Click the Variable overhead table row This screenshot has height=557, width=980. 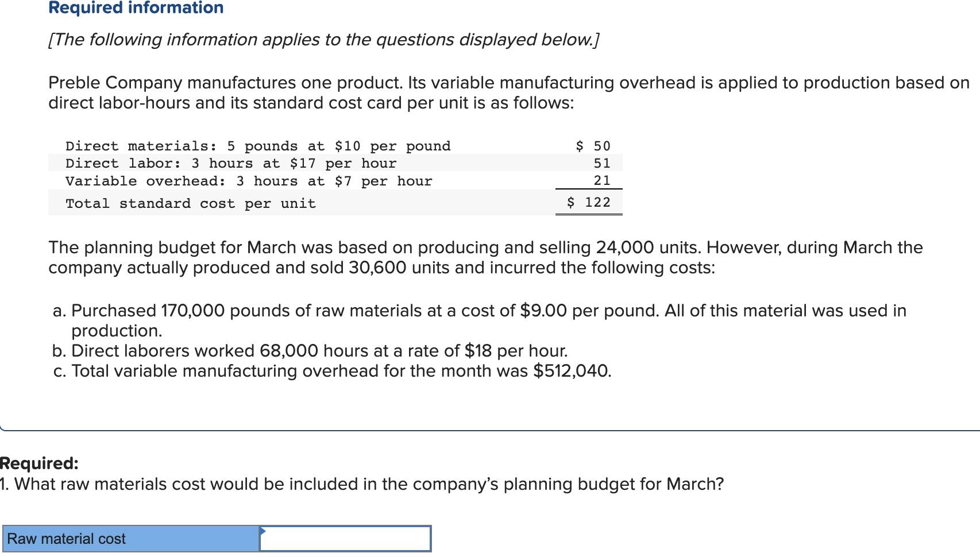click(249, 181)
